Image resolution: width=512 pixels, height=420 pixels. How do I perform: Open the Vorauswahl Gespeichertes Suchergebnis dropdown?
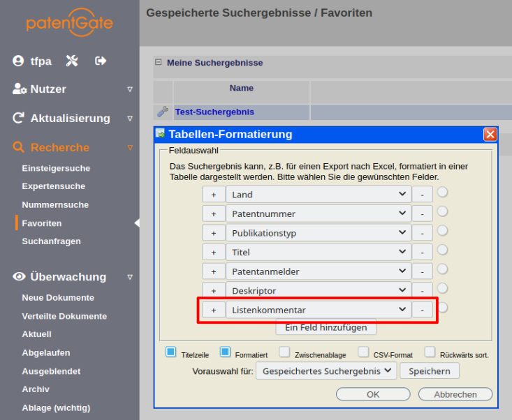click(x=326, y=371)
